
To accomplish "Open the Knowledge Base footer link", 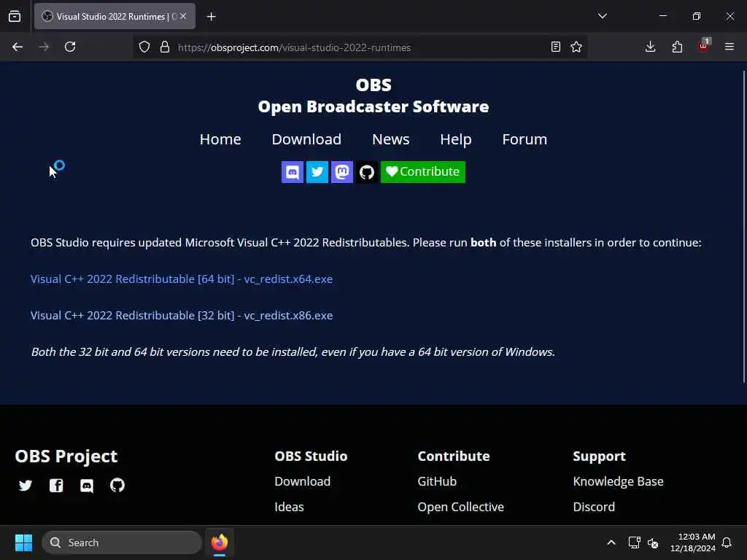I will pos(619,481).
